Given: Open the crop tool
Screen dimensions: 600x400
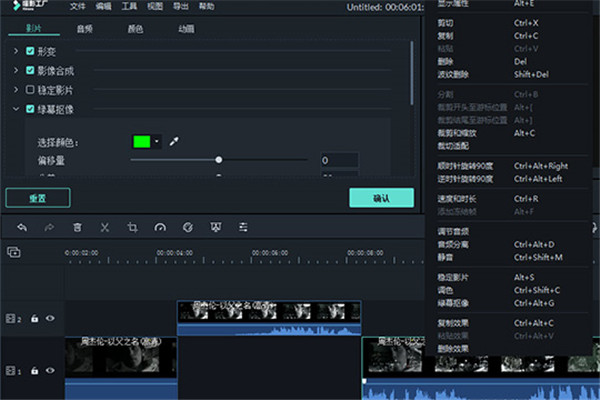Looking at the screenshot, I should (132, 227).
